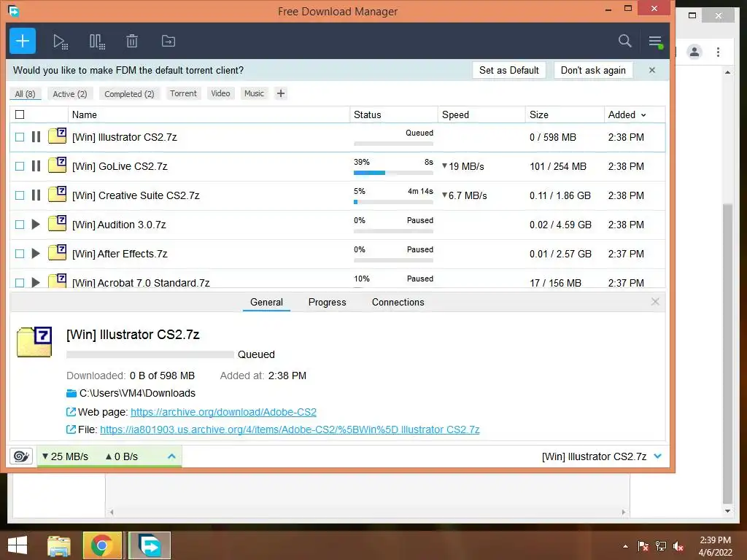
Task: Close the download details panel
Action: (x=655, y=301)
